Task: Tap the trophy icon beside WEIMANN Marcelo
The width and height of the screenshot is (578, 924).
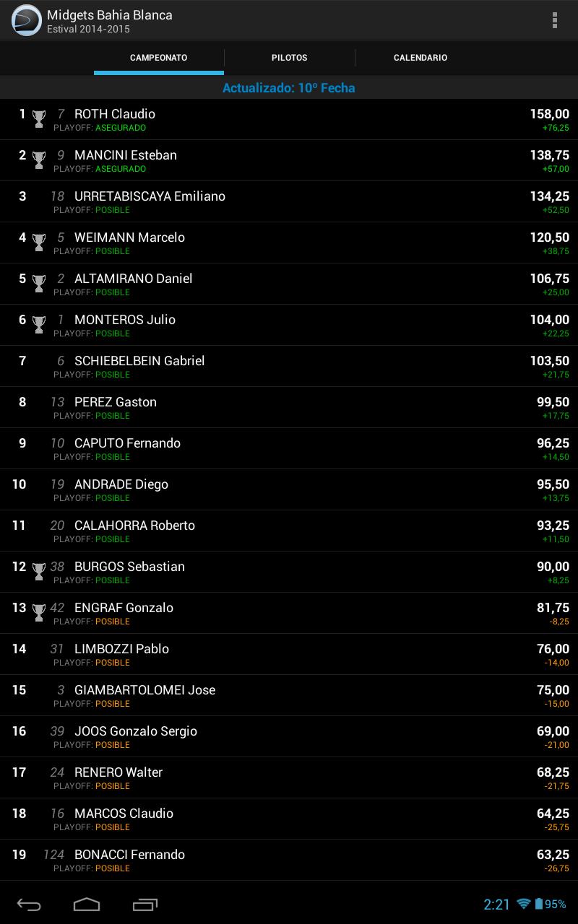Action: pyautogui.click(x=39, y=242)
